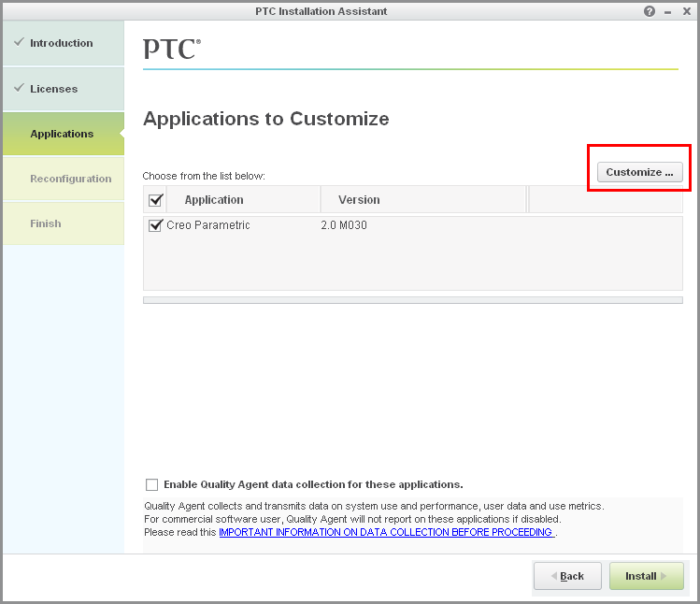Enable Quality Agent data collection checkbox

point(151,484)
